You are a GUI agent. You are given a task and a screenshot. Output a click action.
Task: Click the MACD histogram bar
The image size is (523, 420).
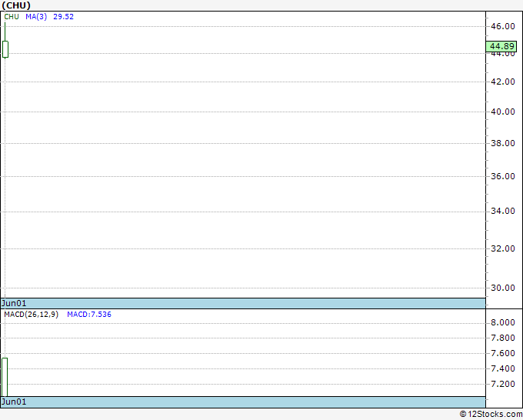click(5, 377)
